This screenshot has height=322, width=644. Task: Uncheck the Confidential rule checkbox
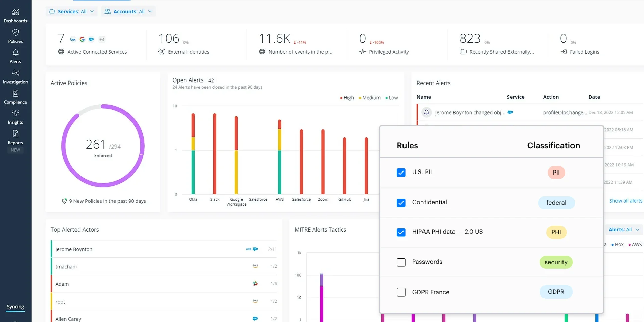pos(401,203)
